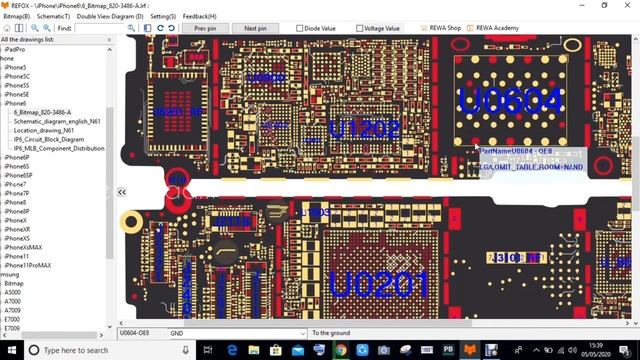The height and width of the screenshot is (360, 640).
Task: Click the board view horizontal scrollbar
Action: click(328, 323)
